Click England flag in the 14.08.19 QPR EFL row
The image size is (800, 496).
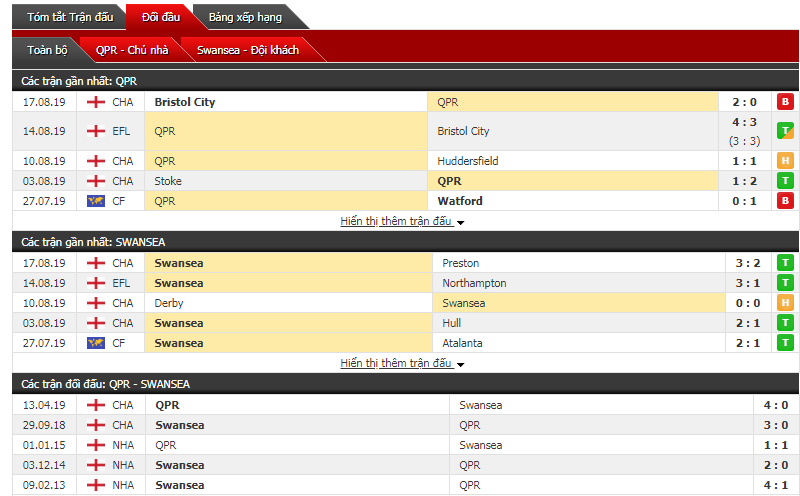click(95, 131)
